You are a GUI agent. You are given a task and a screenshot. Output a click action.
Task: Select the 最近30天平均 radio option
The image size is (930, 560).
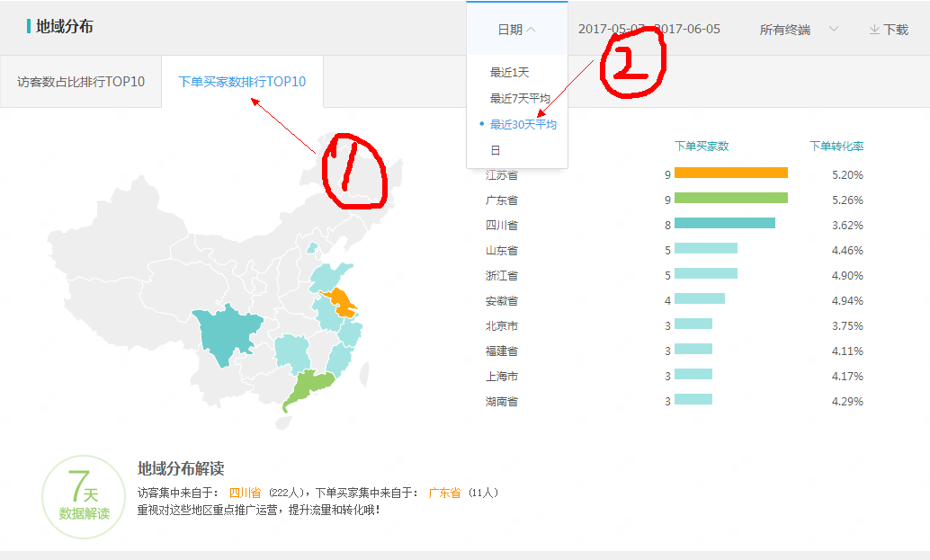525,125
